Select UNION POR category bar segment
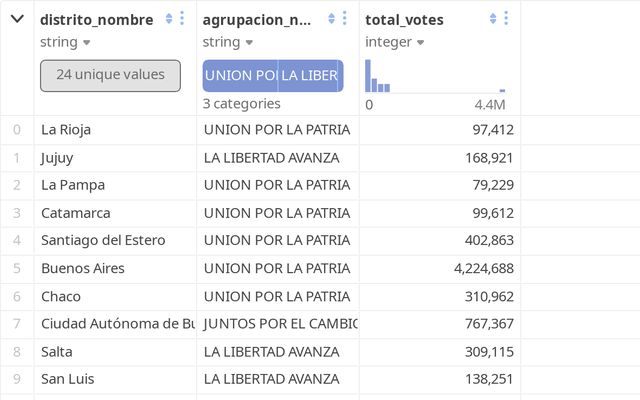 (x=240, y=76)
